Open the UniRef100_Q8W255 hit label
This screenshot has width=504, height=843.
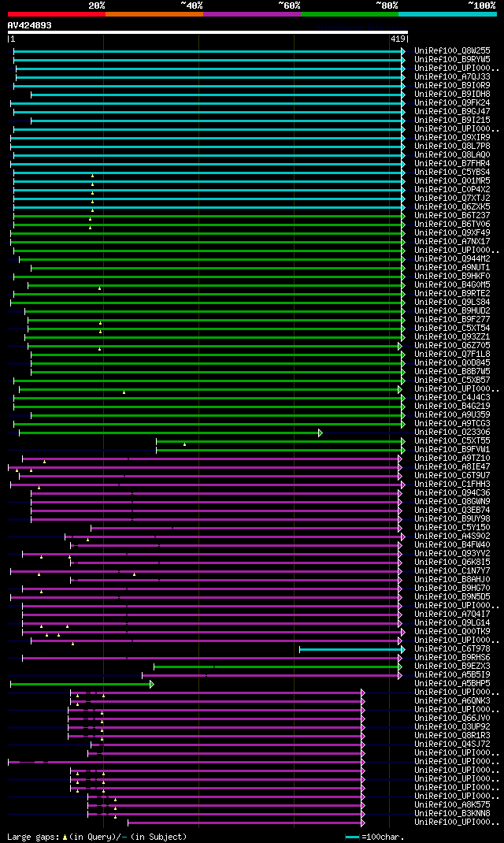(452, 51)
